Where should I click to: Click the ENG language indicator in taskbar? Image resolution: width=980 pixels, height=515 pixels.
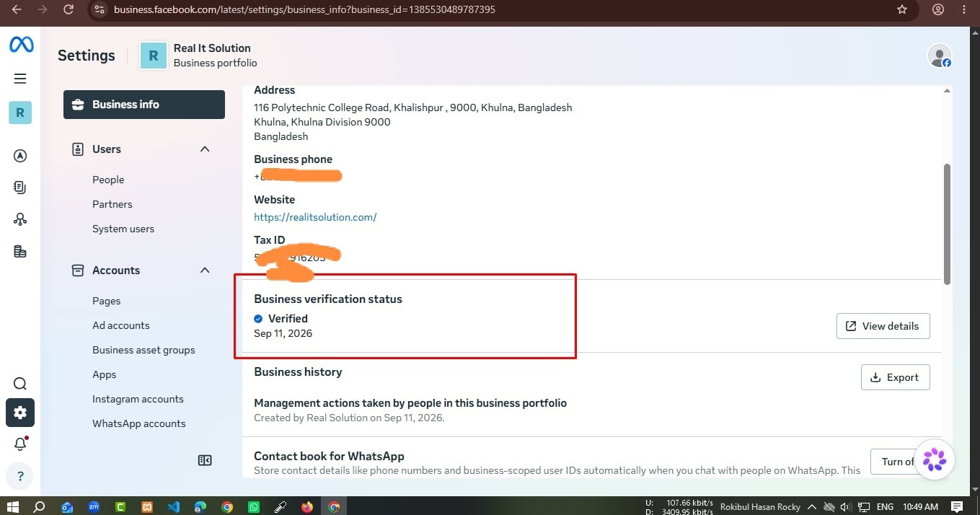click(885, 506)
